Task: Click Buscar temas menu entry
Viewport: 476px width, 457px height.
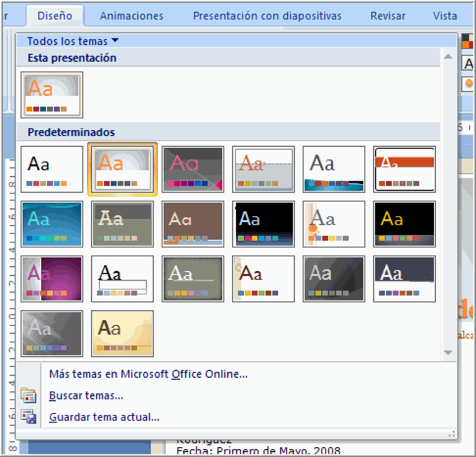Action: click(86, 395)
